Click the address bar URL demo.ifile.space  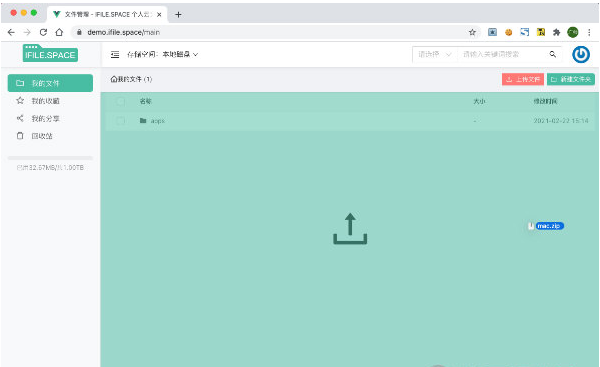point(123,33)
